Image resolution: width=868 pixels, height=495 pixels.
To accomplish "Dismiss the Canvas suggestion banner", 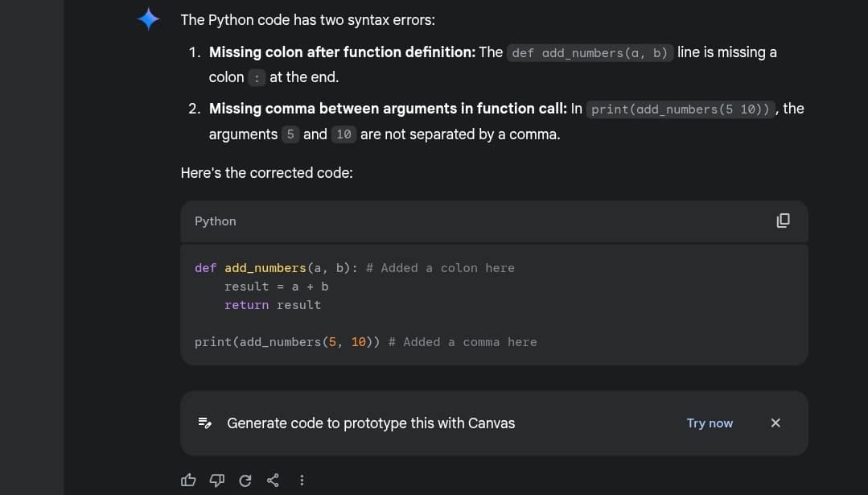I will click(x=775, y=423).
